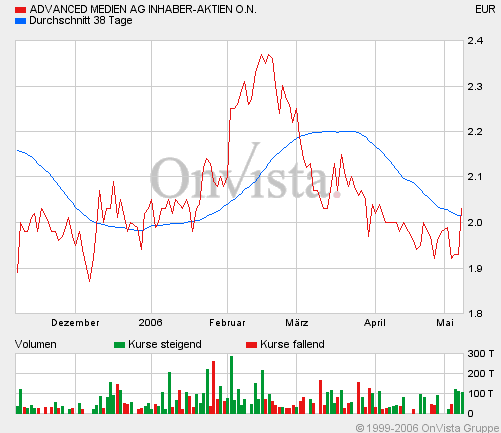501x433 pixels.
Task: Click the 200 T volume axis label
Action: [x=481, y=374]
